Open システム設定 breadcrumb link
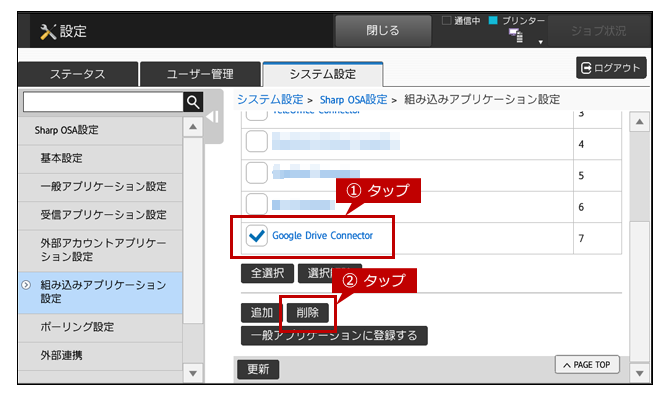This screenshot has height=396, width=670. click(x=270, y=100)
